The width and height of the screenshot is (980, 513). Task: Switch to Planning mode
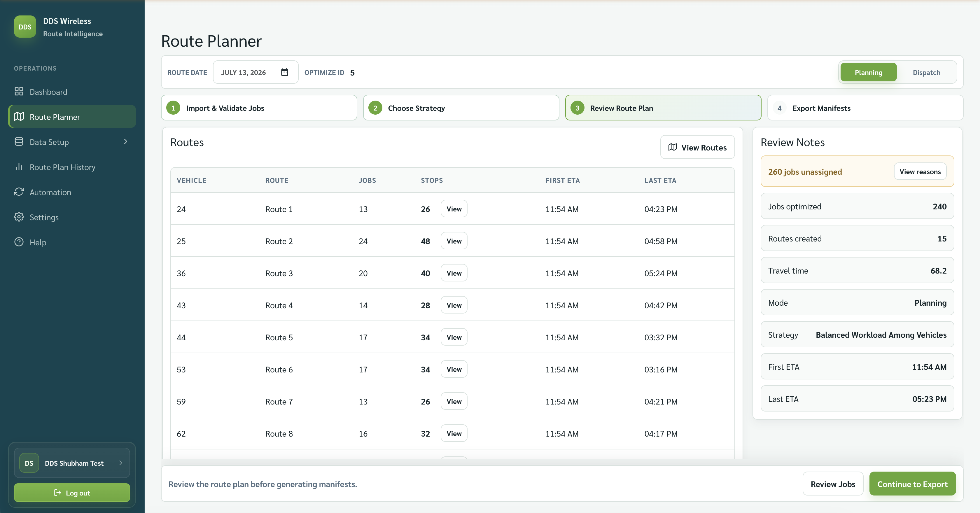(869, 72)
